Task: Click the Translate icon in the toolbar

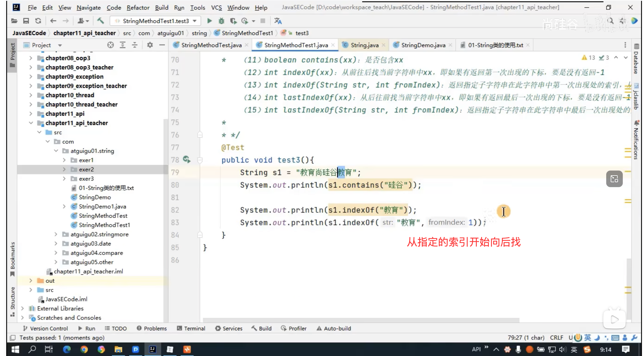Action: click(x=278, y=21)
